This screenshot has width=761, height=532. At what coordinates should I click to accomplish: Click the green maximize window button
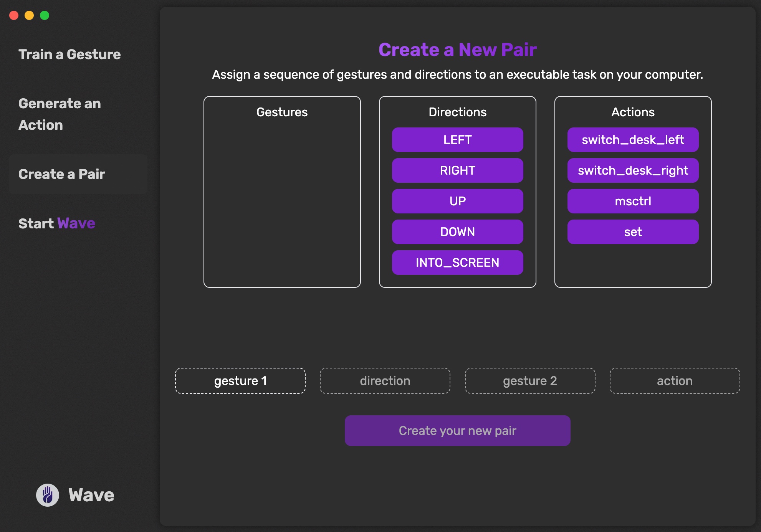(45, 15)
